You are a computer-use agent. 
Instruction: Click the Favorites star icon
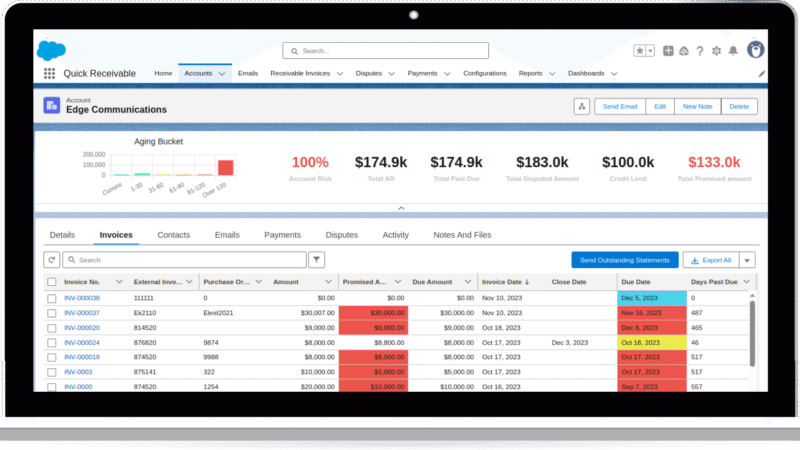click(639, 51)
